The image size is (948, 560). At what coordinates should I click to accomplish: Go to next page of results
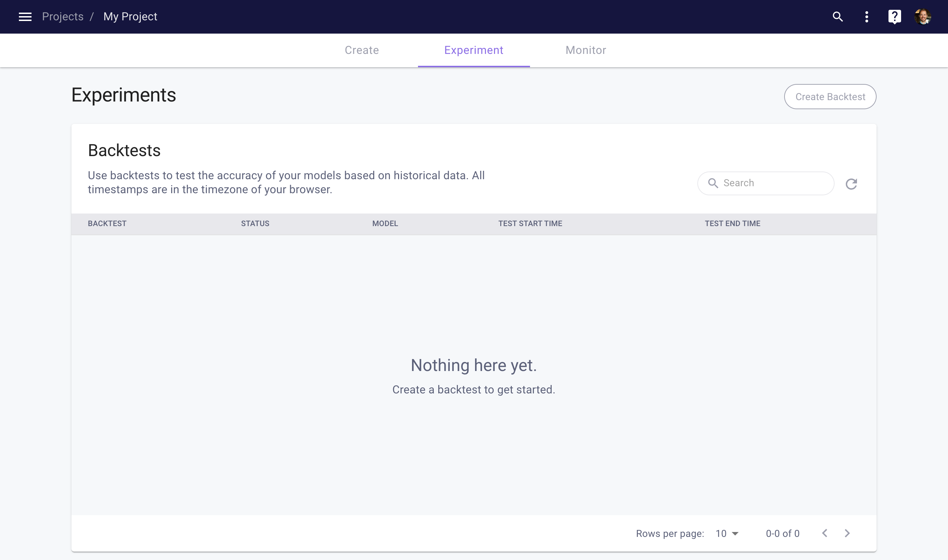click(847, 533)
